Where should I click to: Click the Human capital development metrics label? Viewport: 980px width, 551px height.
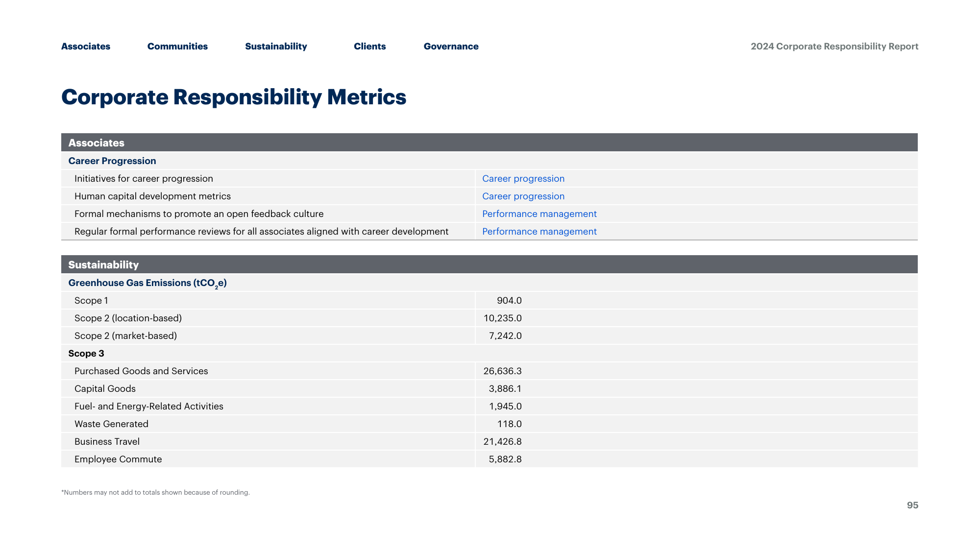[x=152, y=196]
